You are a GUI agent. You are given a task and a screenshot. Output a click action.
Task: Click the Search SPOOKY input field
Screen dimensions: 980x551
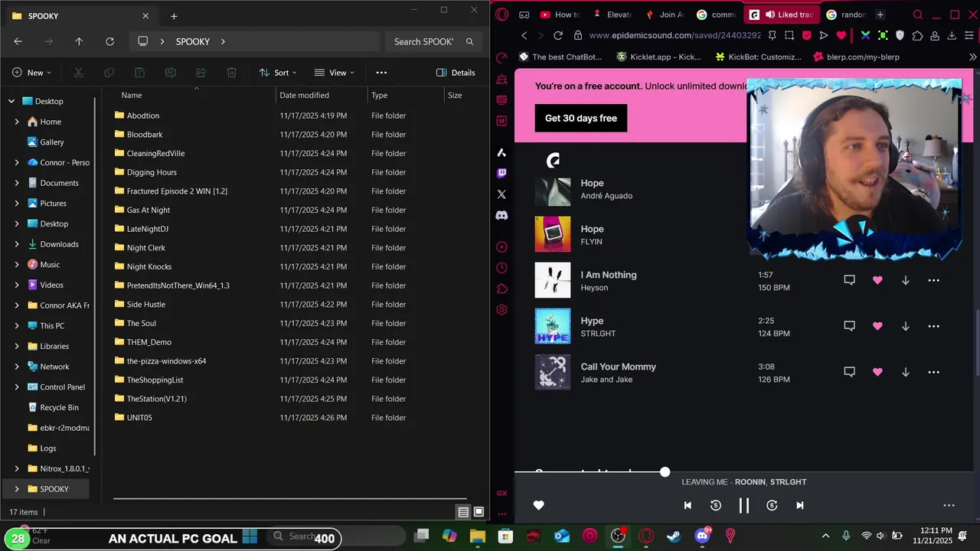pos(434,41)
